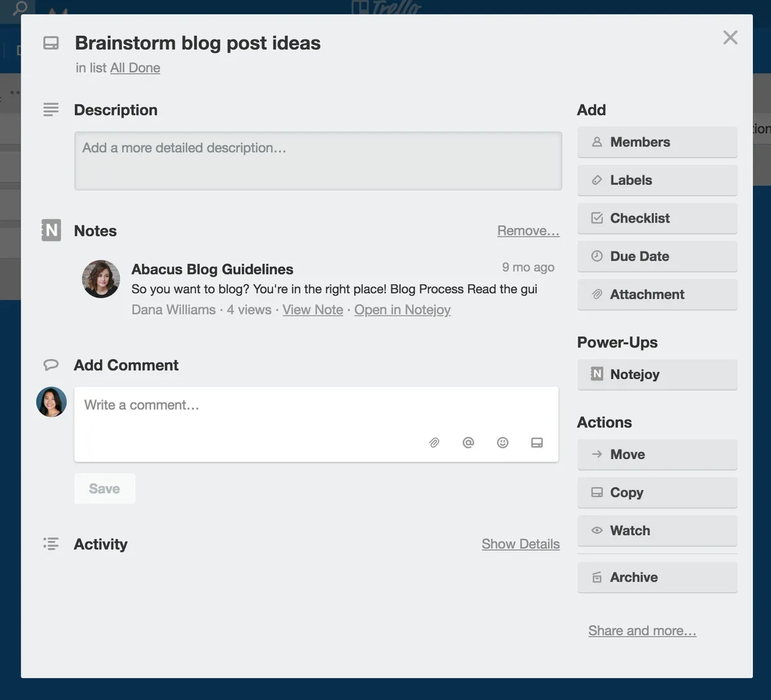771x700 pixels.
Task: Open the Checklist option
Action: (657, 218)
